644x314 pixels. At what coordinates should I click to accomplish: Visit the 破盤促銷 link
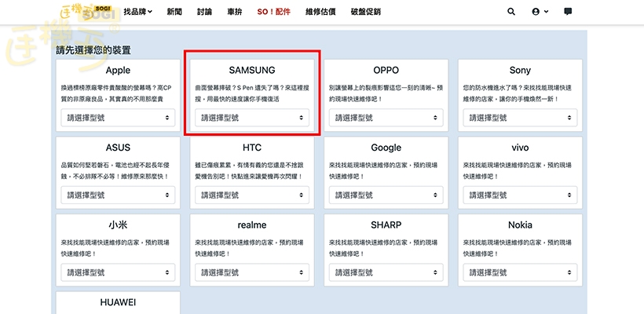coord(365,13)
